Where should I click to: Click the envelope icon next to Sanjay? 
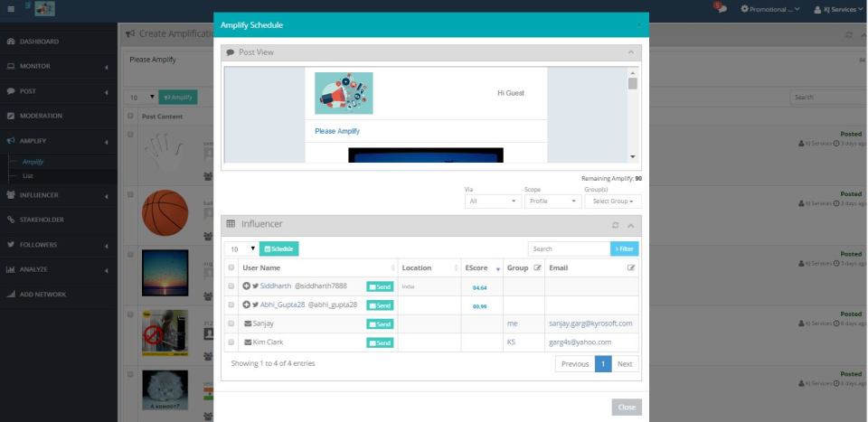click(x=248, y=324)
